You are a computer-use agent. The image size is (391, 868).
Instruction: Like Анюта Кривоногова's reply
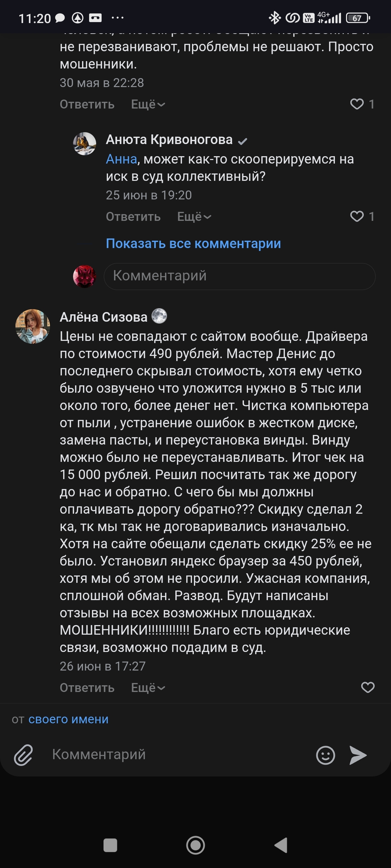pyautogui.click(x=357, y=216)
